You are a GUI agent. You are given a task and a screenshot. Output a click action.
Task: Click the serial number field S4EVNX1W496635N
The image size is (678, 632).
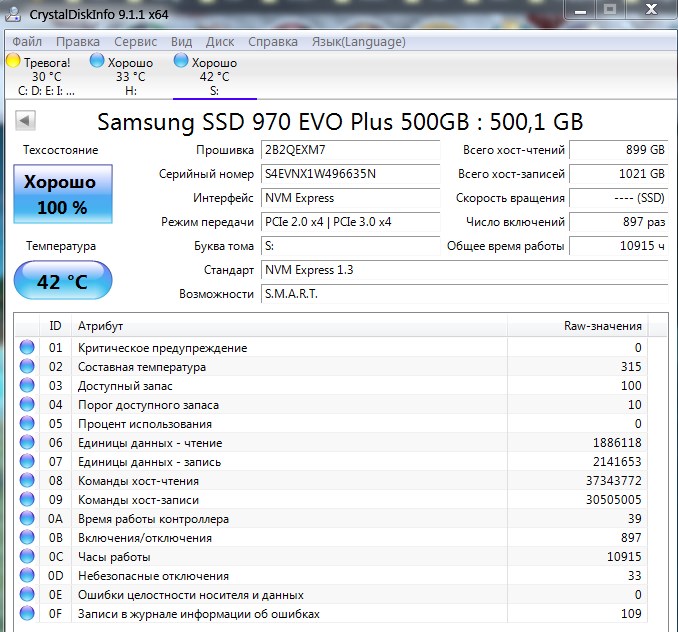[351, 174]
